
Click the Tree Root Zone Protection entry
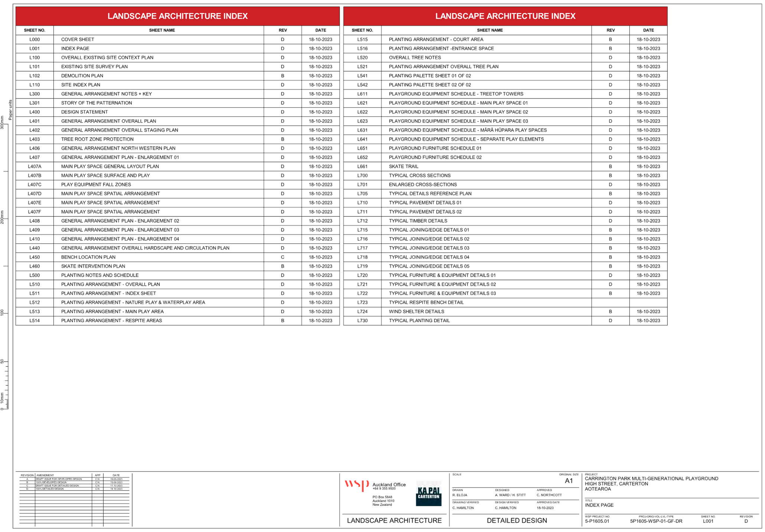(97, 139)
